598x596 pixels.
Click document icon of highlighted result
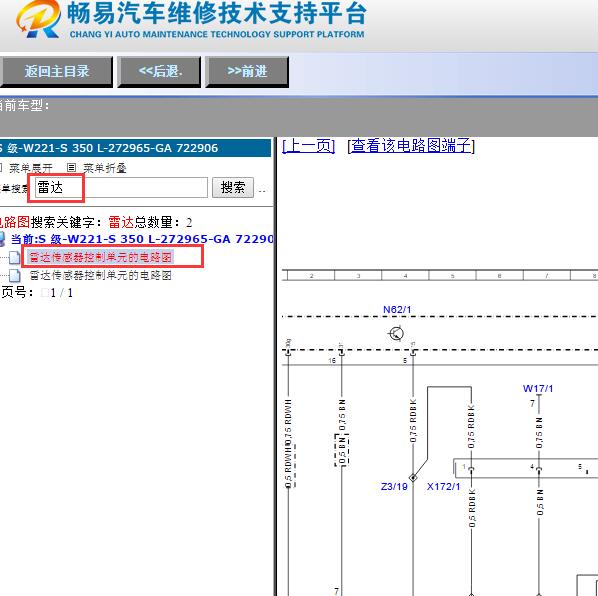14,257
